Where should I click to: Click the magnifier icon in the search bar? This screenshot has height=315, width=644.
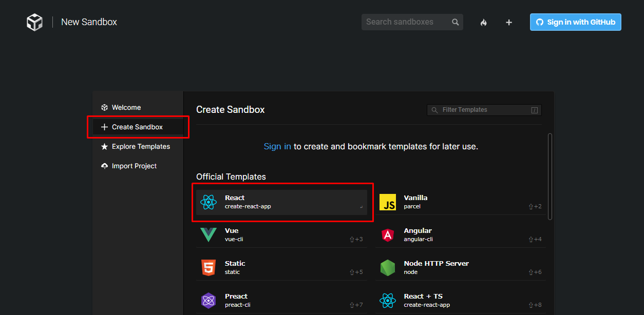[455, 22]
